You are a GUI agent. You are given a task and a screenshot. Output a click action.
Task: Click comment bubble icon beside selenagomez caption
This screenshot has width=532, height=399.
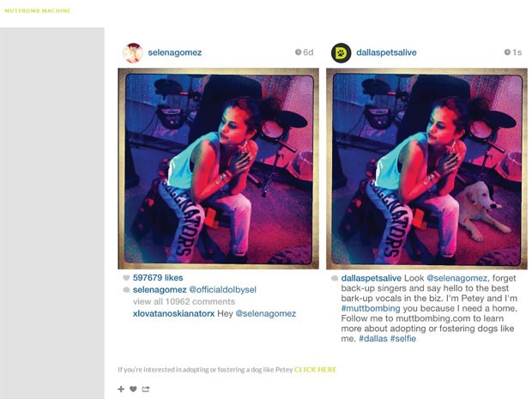click(x=126, y=290)
